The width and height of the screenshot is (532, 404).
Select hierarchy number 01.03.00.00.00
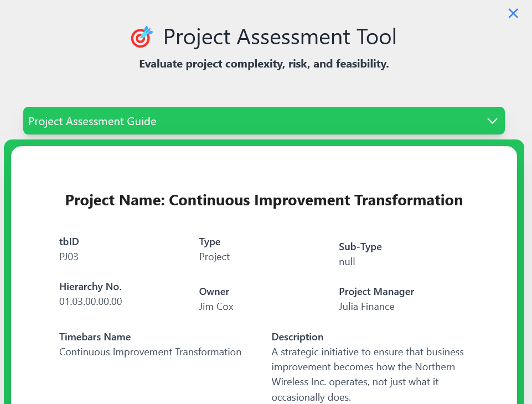pyautogui.click(x=91, y=302)
